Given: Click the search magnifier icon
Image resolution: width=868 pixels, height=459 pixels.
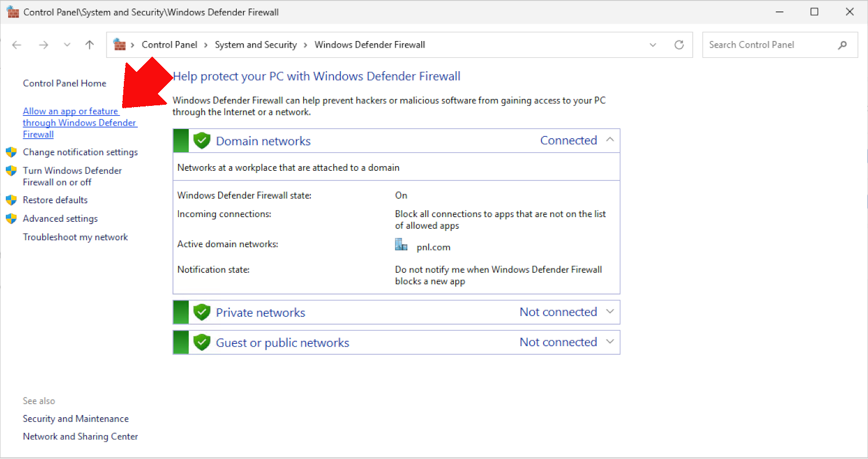Looking at the screenshot, I should pyautogui.click(x=843, y=45).
